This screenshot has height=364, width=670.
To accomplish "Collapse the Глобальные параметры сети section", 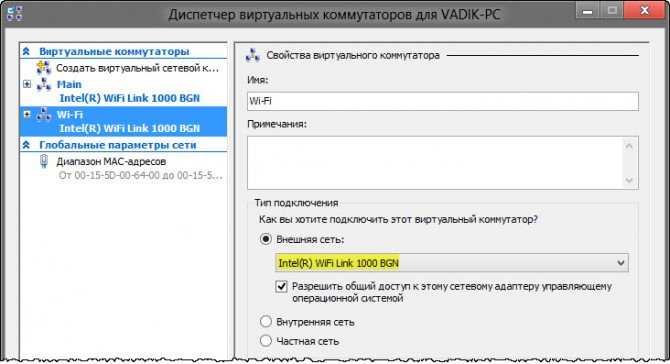I will point(26,145).
